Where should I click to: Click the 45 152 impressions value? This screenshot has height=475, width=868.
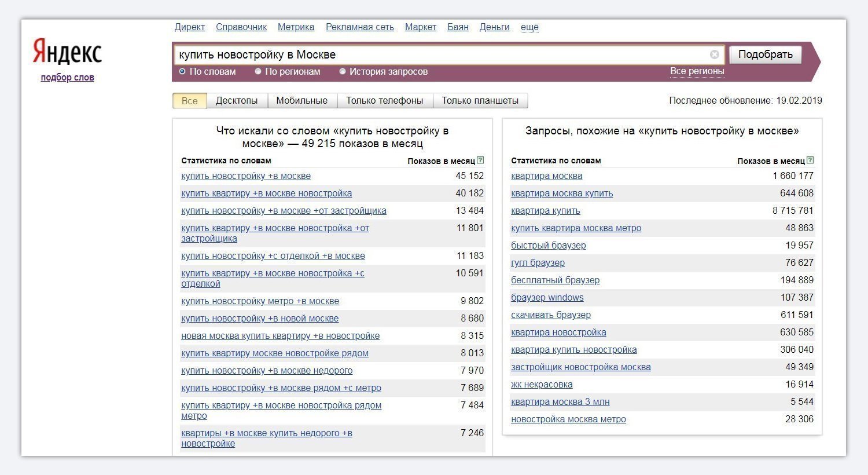point(470,176)
